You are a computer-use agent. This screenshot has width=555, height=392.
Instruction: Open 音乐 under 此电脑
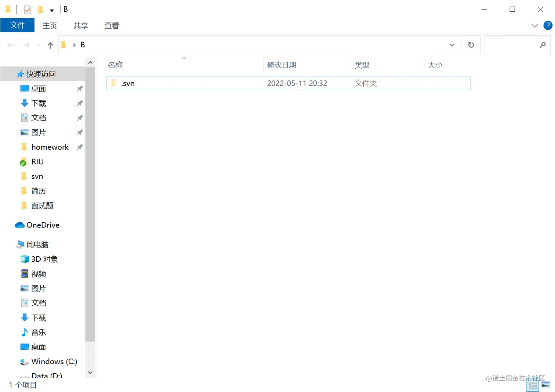coord(39,333)
